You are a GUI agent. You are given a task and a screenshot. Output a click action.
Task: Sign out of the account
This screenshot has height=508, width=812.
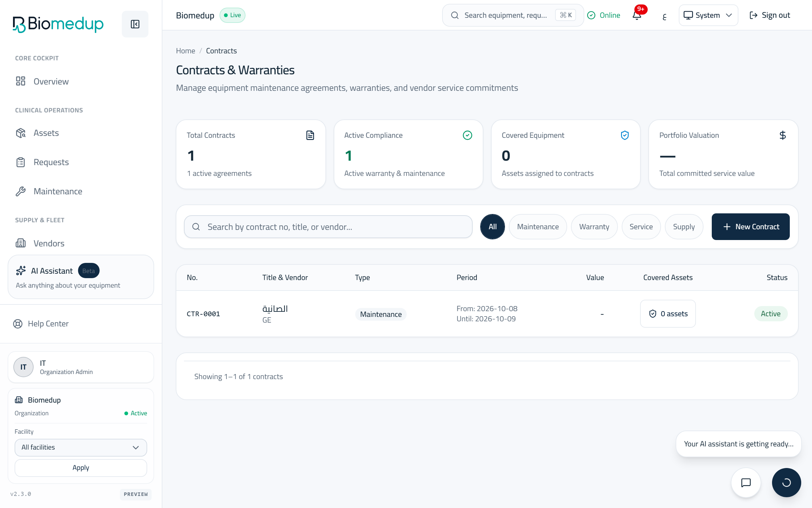coord(769,15)
